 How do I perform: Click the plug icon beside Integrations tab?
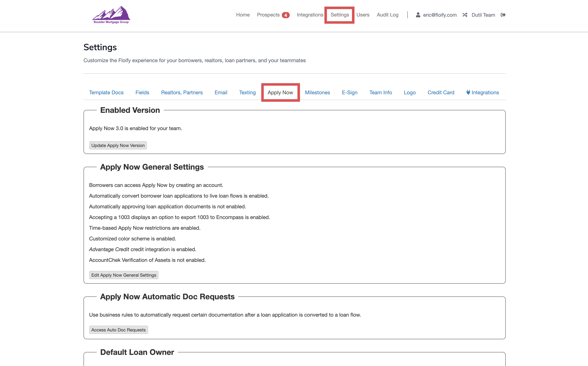[x=468, y=92]
